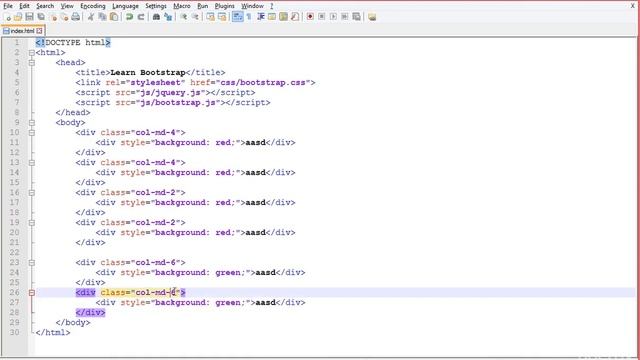The image size is (640, 360).
Task: Select the index.html tab
Action: coord(22,31)
